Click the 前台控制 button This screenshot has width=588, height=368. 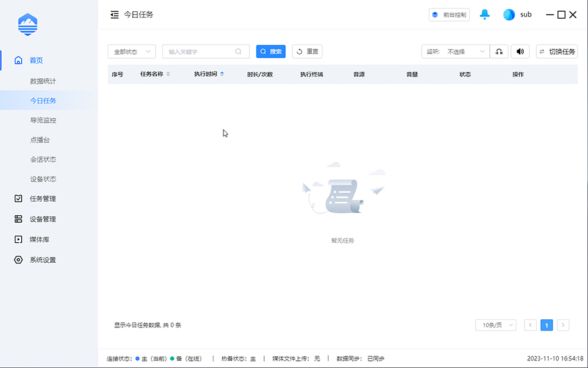click(x=449, y=14)
